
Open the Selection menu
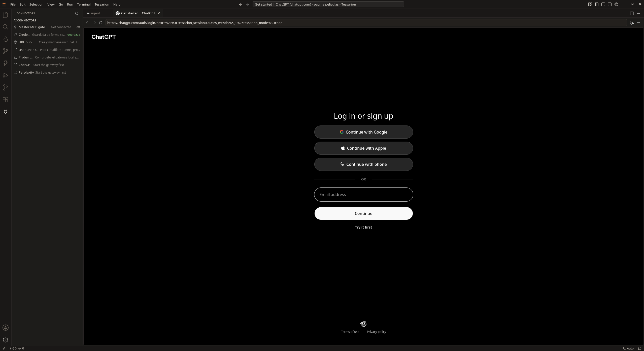tap(36, 4)
